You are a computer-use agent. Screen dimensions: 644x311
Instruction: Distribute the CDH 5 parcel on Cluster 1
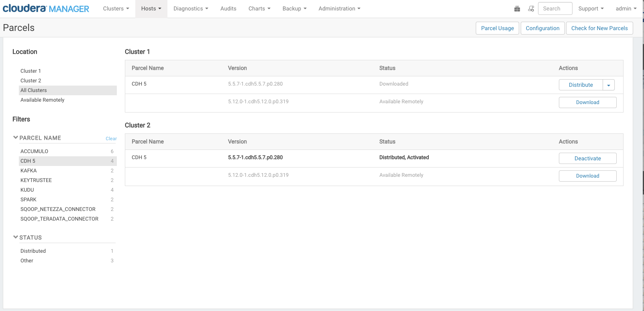pos(581,85)
